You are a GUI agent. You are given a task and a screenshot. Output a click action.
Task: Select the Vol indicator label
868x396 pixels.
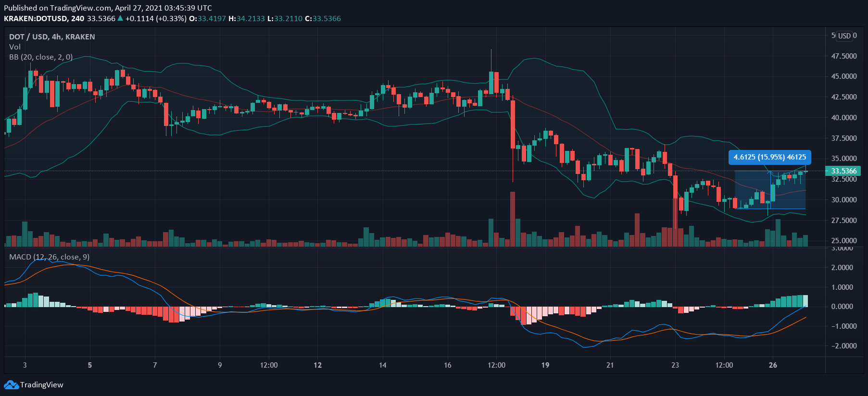pyautogui.click(x=15, y=47)
